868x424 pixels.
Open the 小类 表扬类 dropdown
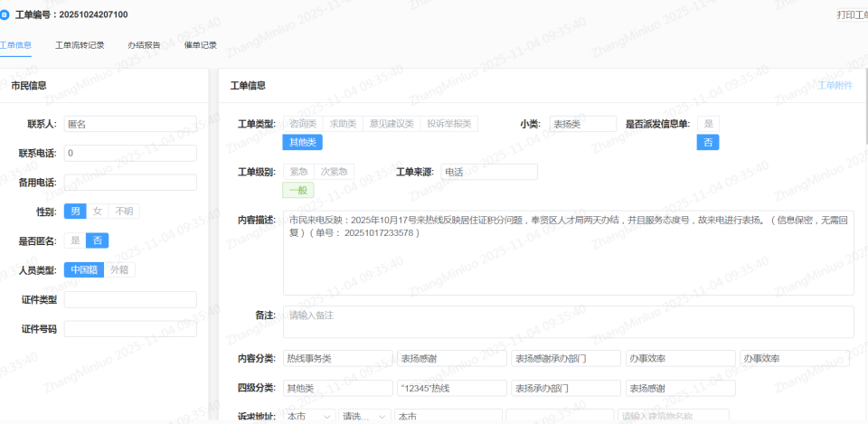point(583,124)
